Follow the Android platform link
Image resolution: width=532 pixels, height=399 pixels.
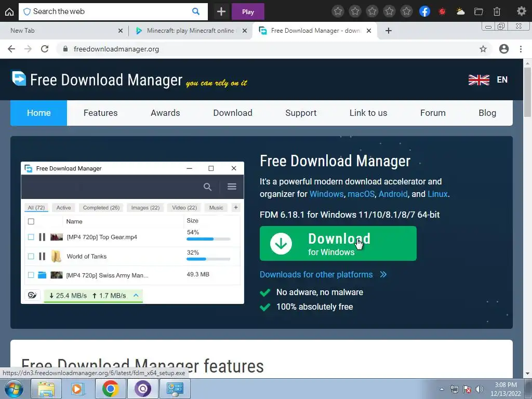click(x=393, y=194)
